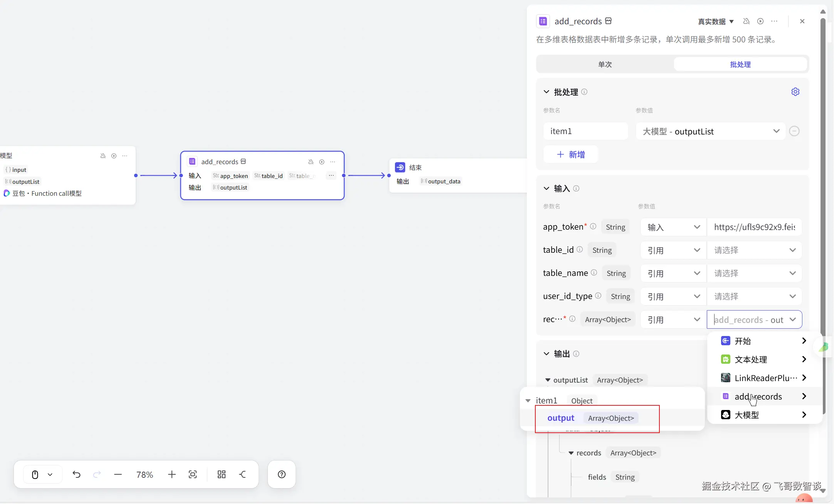Click the zoom in plus icon
This screenshot has height=504, width=834.
[172, 474]
